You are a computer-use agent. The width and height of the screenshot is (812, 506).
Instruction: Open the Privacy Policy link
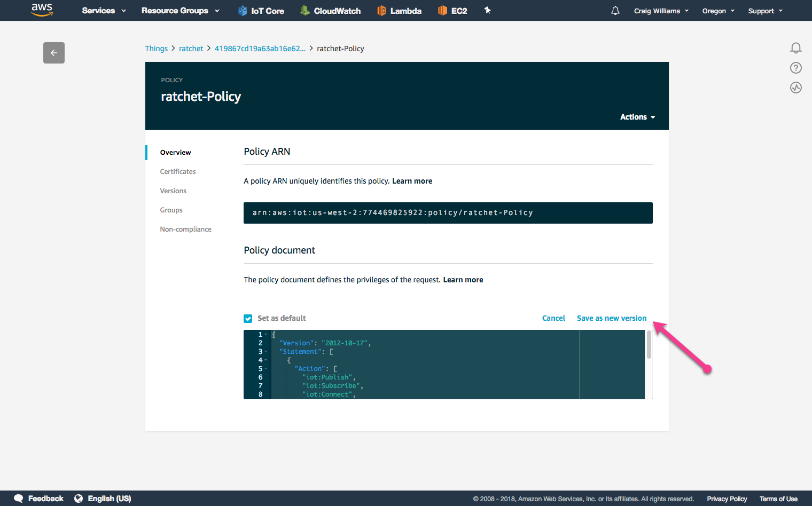pyautogui.click(x=727, y=499)
